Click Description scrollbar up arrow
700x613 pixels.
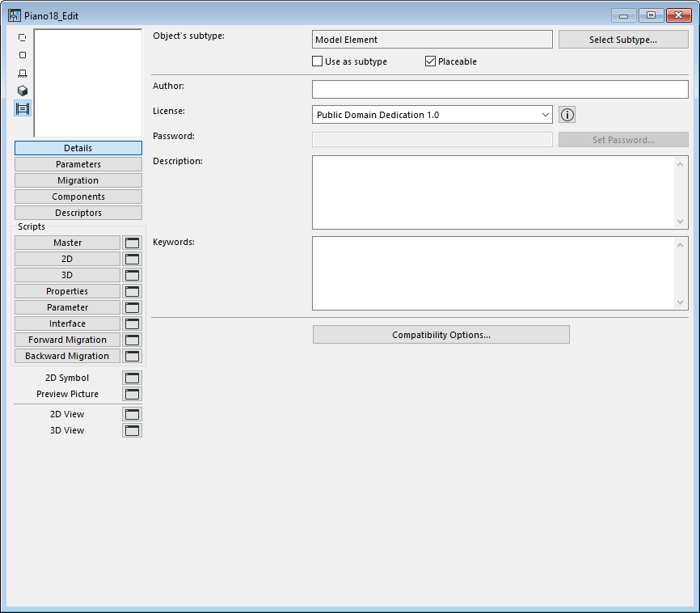click(680, 164)
